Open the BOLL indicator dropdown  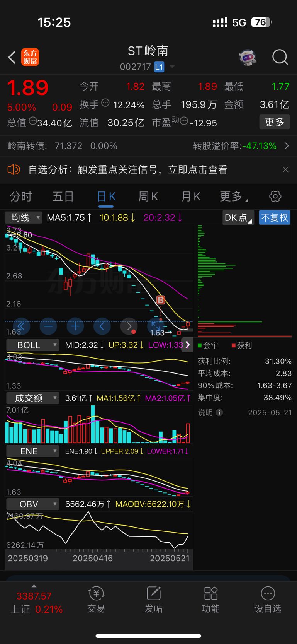33,345
